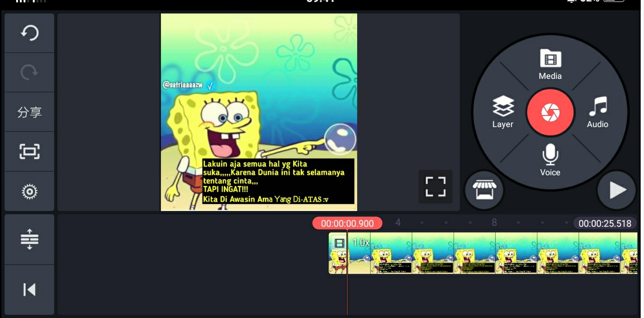Image resolution: width=644 pixels, height=318 pixels.
Task: Click the 8 second ruler mark
Action: pos(494,223)
